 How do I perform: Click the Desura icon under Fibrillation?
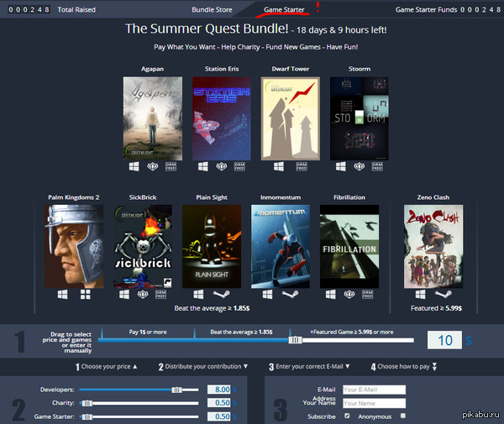[x=349, y=294]
